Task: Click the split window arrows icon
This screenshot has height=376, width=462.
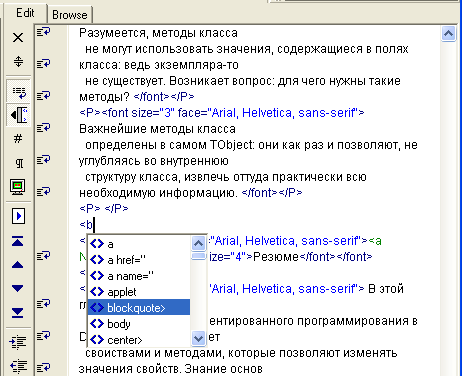Action: point(18,61)
